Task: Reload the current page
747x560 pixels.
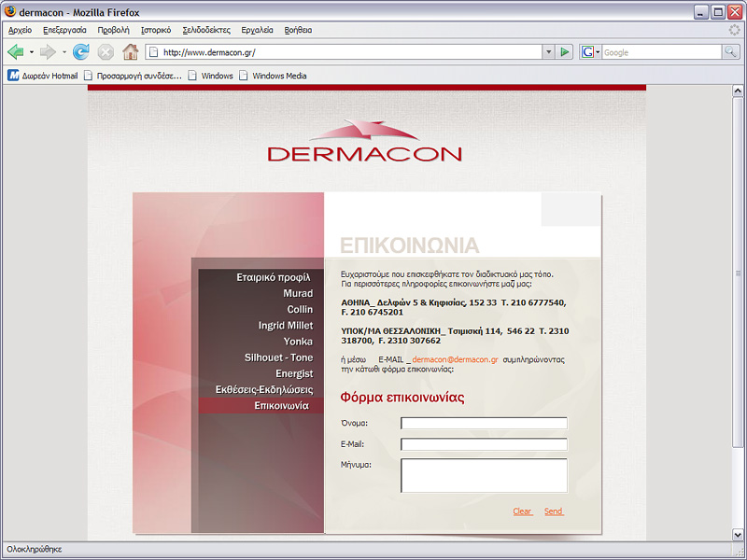Action: point(81,52)
